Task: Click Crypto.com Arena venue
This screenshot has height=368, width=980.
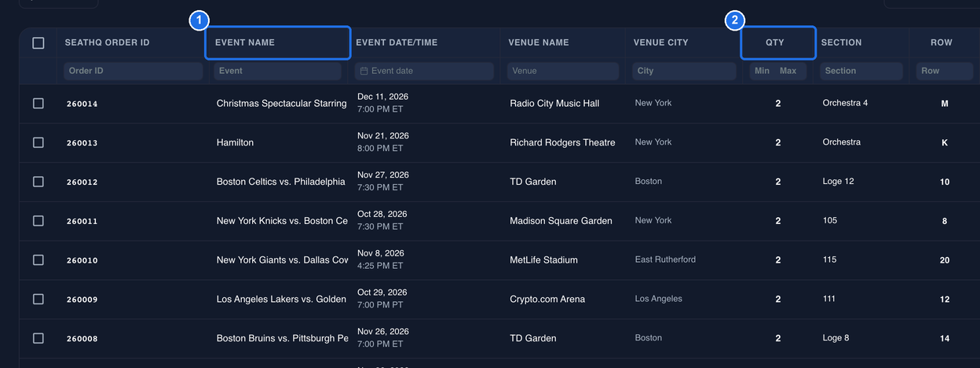Action: pyautogui.click(x=547, y=299)
